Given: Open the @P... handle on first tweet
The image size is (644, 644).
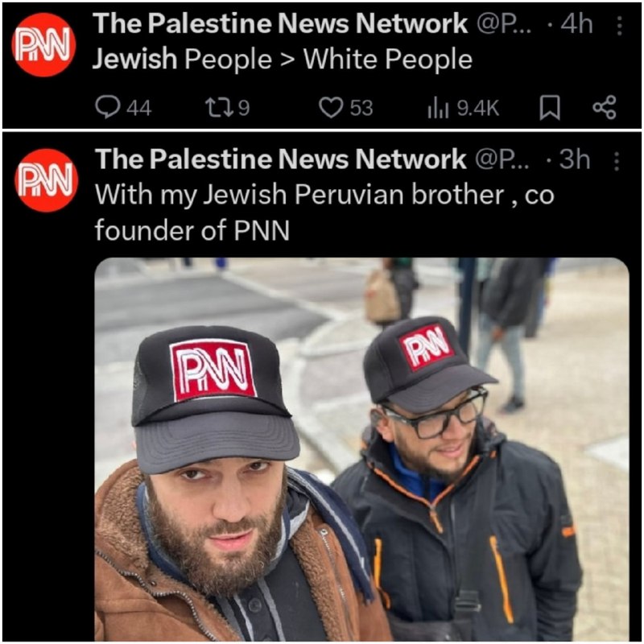Looking at the screenshot, I should pyautogui.click(x=504, y=25).
